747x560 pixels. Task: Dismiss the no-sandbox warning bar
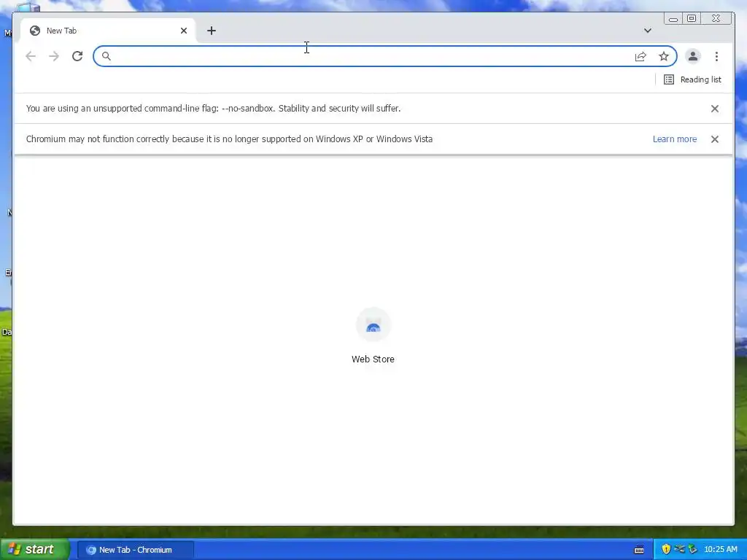pos(715,109)
